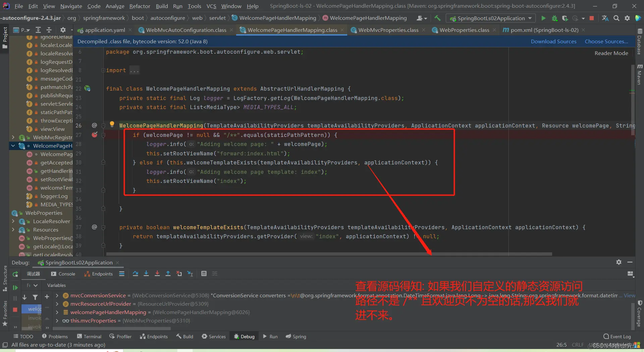Open the Services tool window
This screenshot has width=644, height=352.
pos(214,336)
